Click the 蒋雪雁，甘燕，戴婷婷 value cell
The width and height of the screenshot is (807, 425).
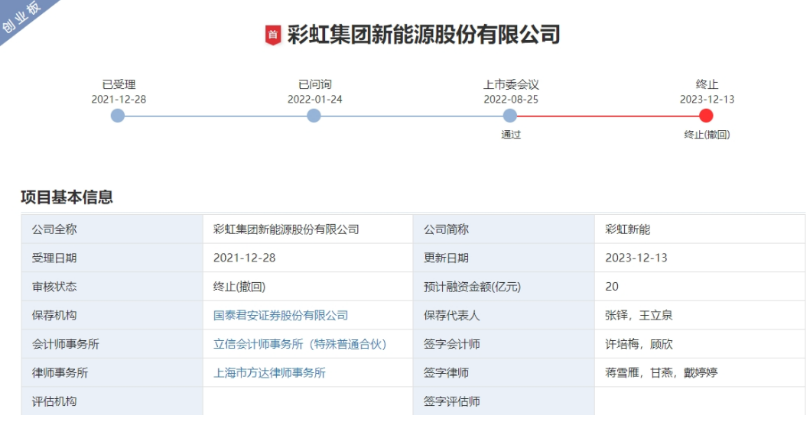click(700, 373)
